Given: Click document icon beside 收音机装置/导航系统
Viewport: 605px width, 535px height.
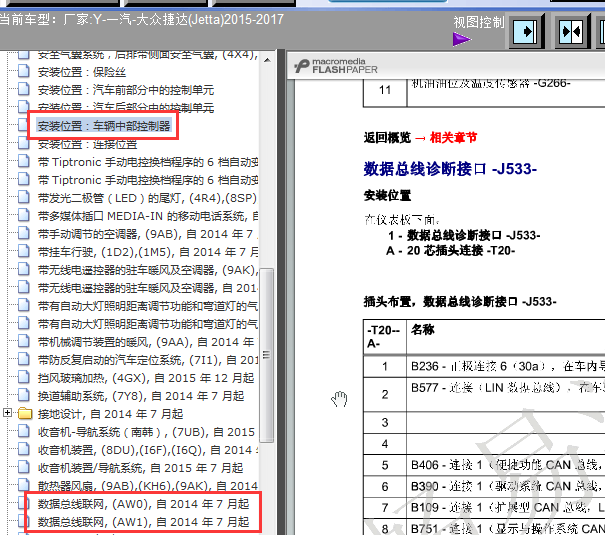Looking at the screenshot, I should tap(24, 467).
